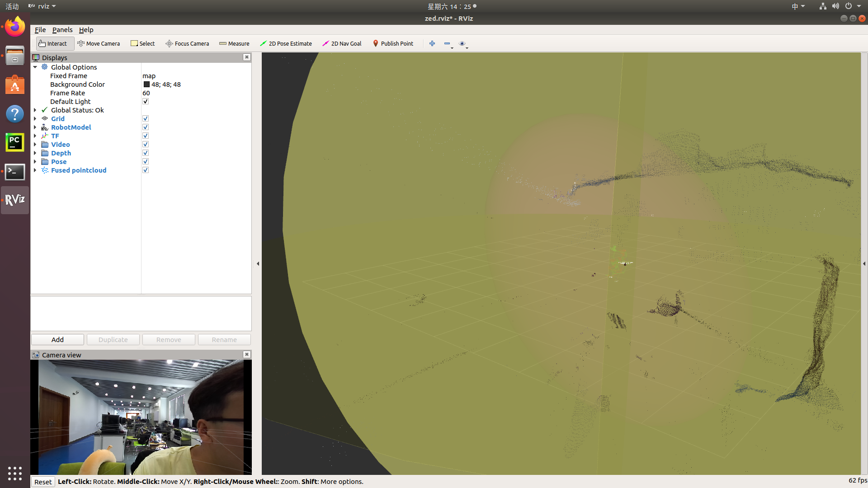Click the Add display button

pos(57,339)
